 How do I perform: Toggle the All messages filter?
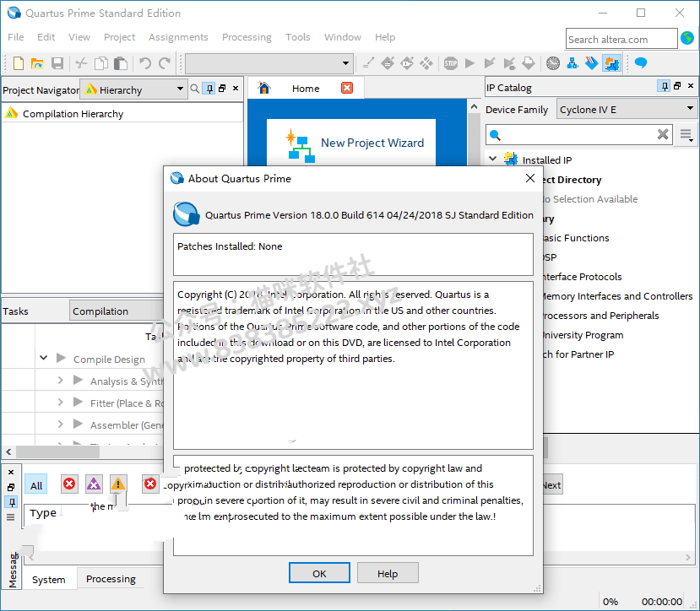point(36,485)
